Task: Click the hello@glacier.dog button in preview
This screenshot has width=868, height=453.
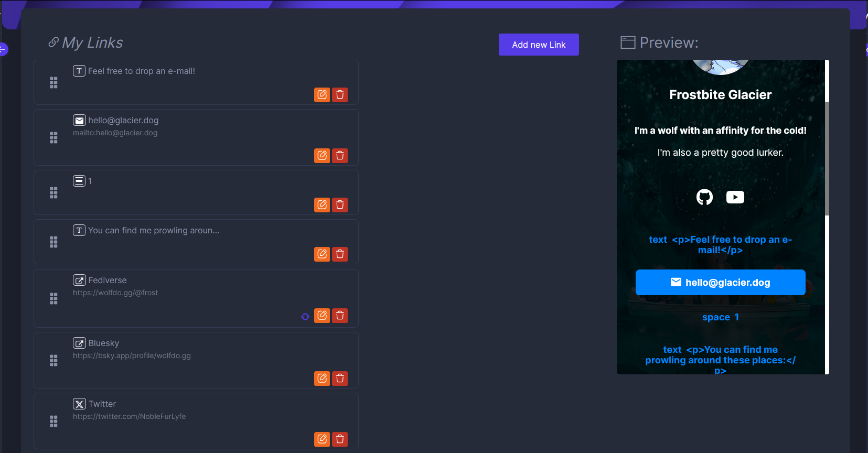Action: coord(721,283)
